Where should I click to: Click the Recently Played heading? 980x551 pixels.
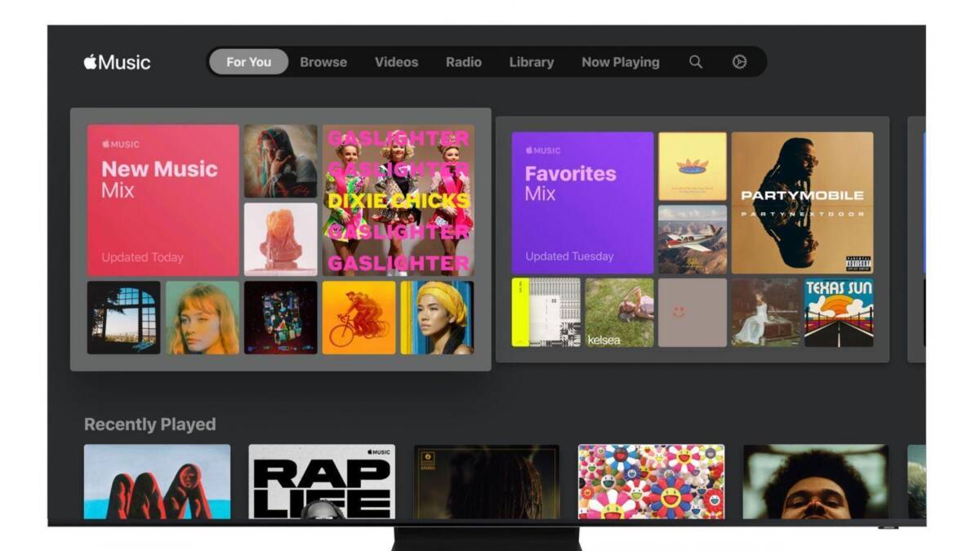click(x=150, y=424)
